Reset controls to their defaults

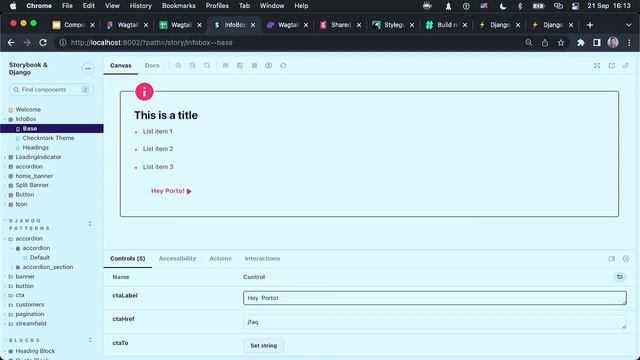click(620, 277)
